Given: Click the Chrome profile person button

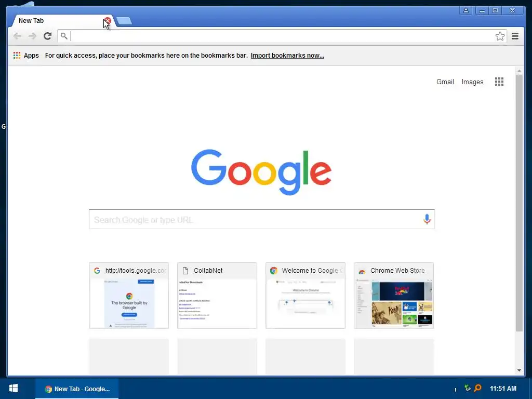Looking at the screenshot, I should click(466, 10).
